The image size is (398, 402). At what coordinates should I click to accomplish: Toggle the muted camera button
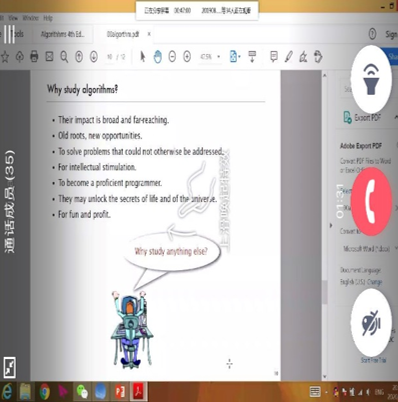tap(371, 322)
